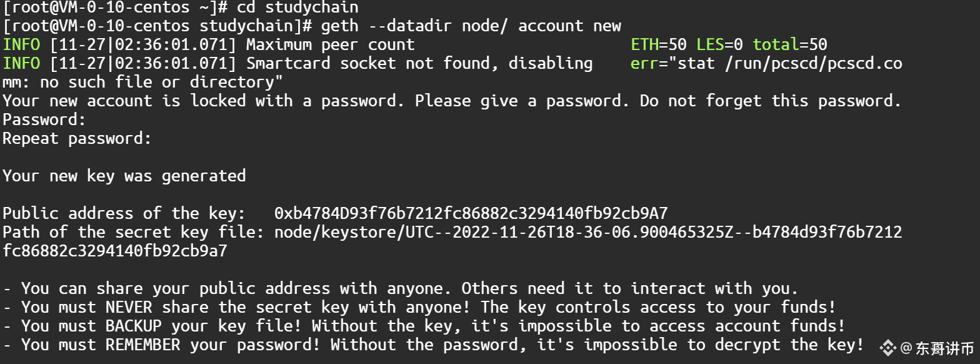
Task: Click the 'You must REMEMBER your password' line
Action: (434, 345)
